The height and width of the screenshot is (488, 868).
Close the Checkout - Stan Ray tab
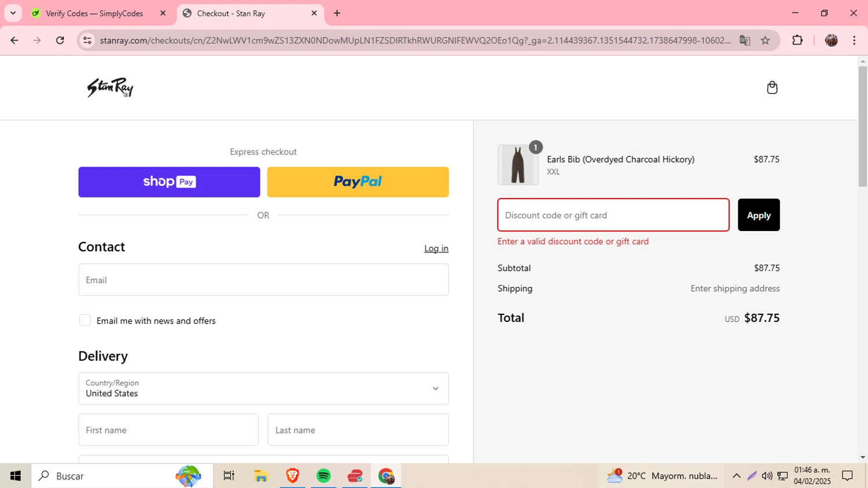314,13
